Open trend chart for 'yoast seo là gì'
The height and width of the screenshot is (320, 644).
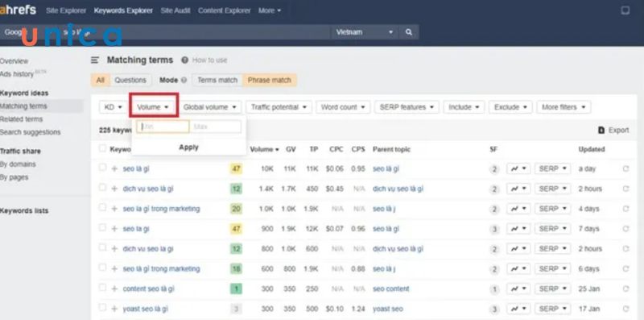pos(518,309)
